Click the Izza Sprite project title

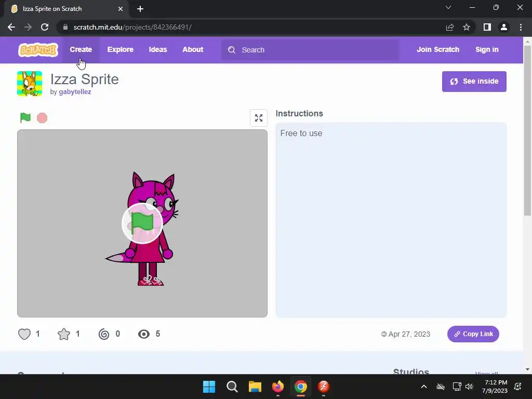point(85,79)
